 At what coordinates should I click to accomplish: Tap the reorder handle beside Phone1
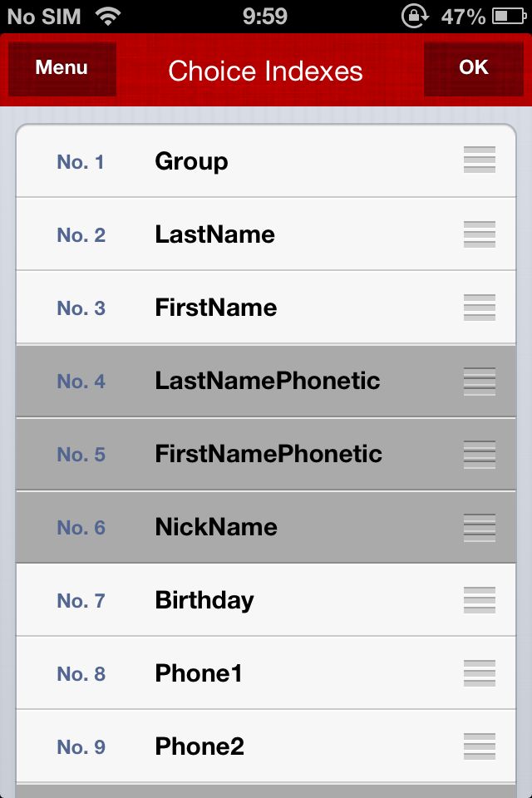pyautogui.click(x=479, y=673)
